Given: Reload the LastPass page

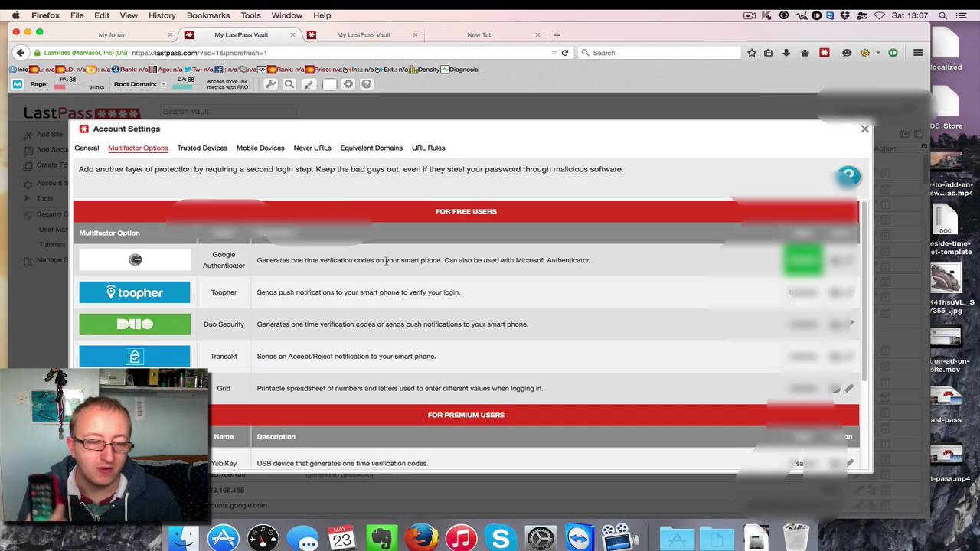Looking at the screenshot, I should tap(565, 53).
